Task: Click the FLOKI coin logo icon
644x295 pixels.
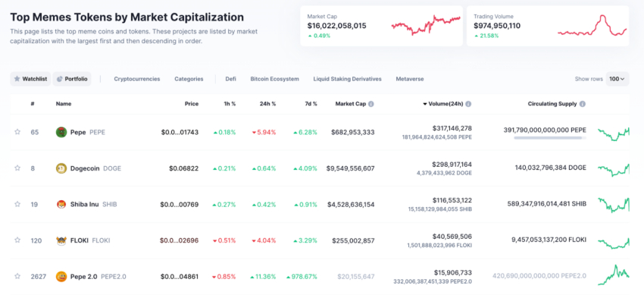Action: tap(61, 240)
